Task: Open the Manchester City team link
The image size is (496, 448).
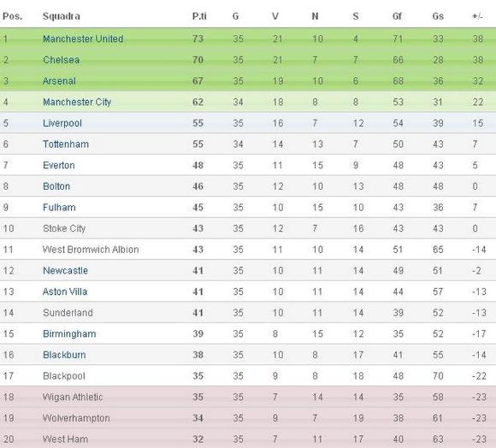Action: coord(77,102)
